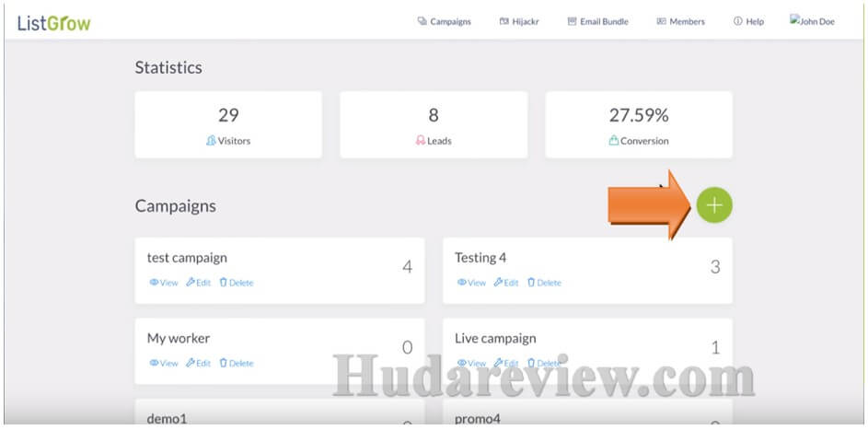The image size is (868, 430).
Task: Edit the test campaign
Action: [198, 283]
